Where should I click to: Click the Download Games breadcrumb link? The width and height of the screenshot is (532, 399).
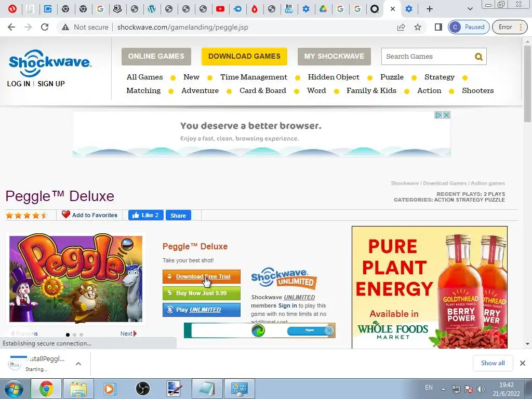(x=445, y=183)
